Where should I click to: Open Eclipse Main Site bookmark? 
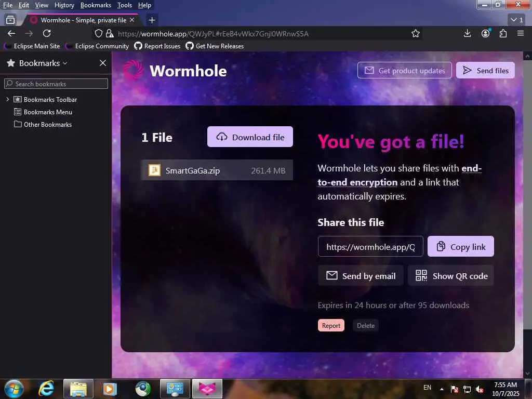point(32,46)
